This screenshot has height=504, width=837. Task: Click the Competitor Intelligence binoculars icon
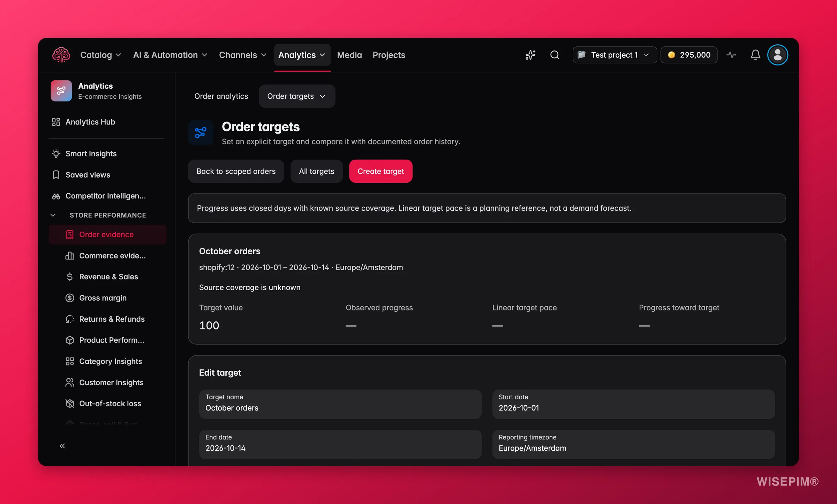(56, 196)
